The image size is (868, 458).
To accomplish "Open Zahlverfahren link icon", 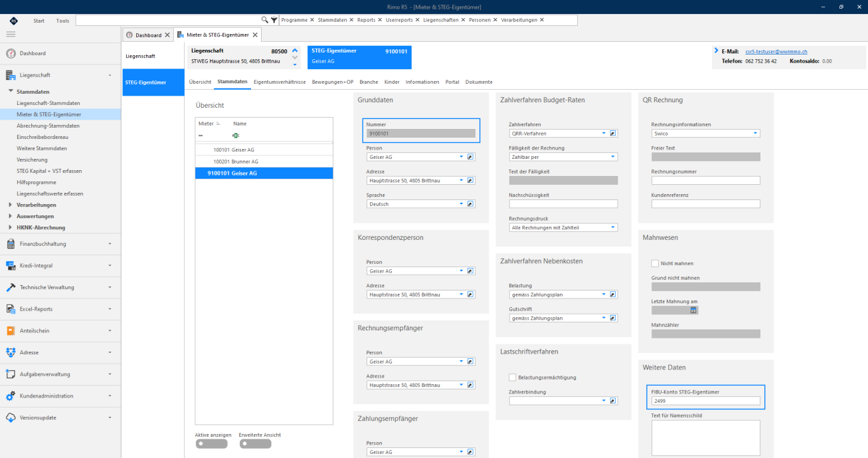I will [x=613, y=133].
